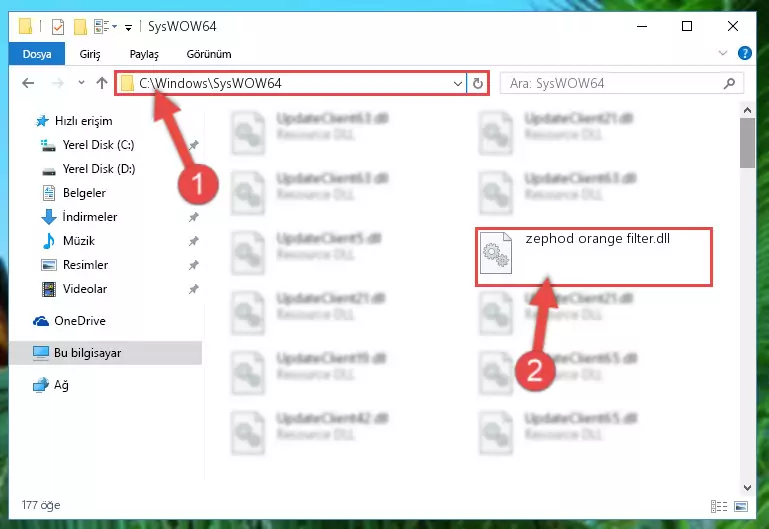Click the Müzik note icon

coord(49,241)
